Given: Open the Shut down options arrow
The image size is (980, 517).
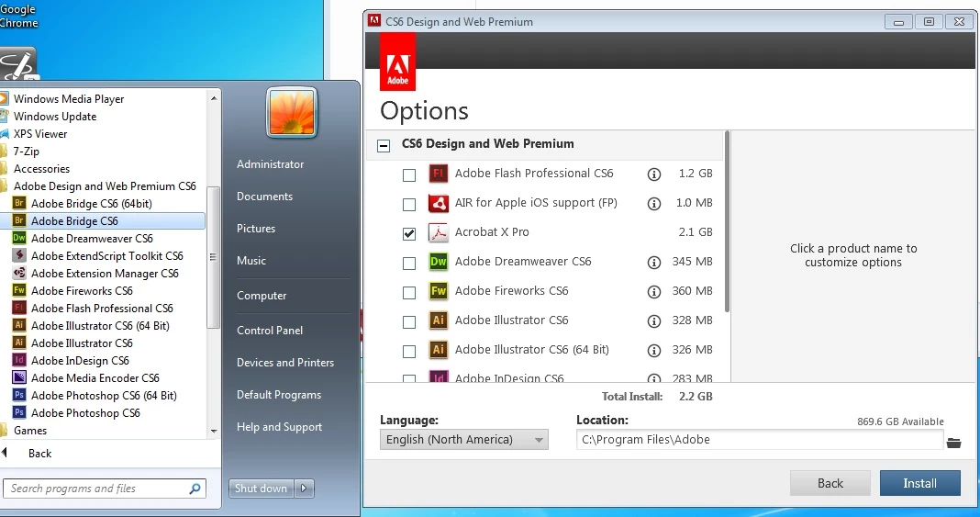Looking at the screenshot, I should [304, 489].
